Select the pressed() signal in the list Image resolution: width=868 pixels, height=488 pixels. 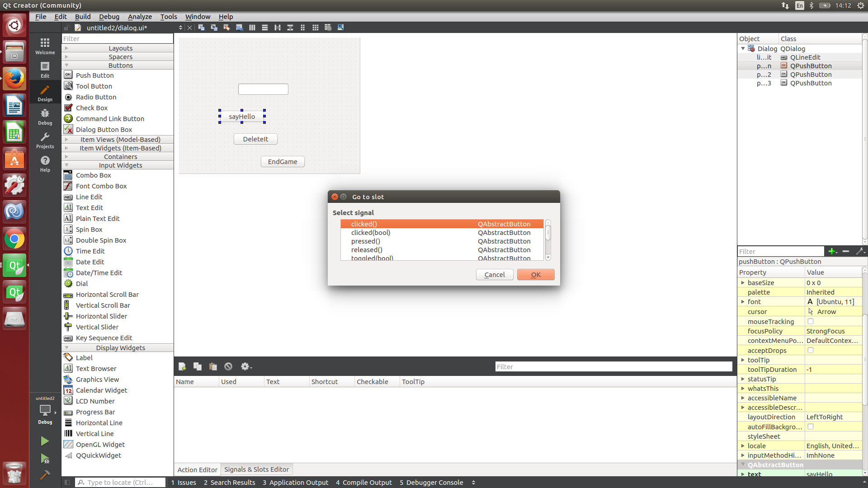366,241
